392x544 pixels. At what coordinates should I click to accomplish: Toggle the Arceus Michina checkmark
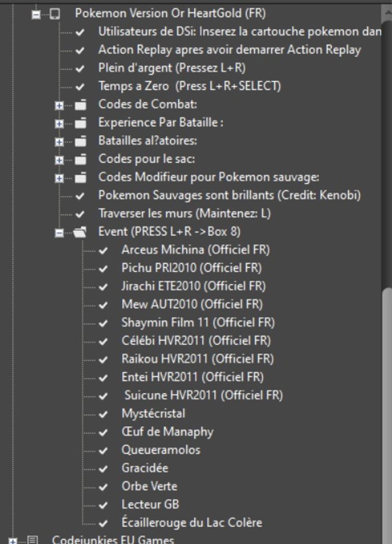coord(103,250)
